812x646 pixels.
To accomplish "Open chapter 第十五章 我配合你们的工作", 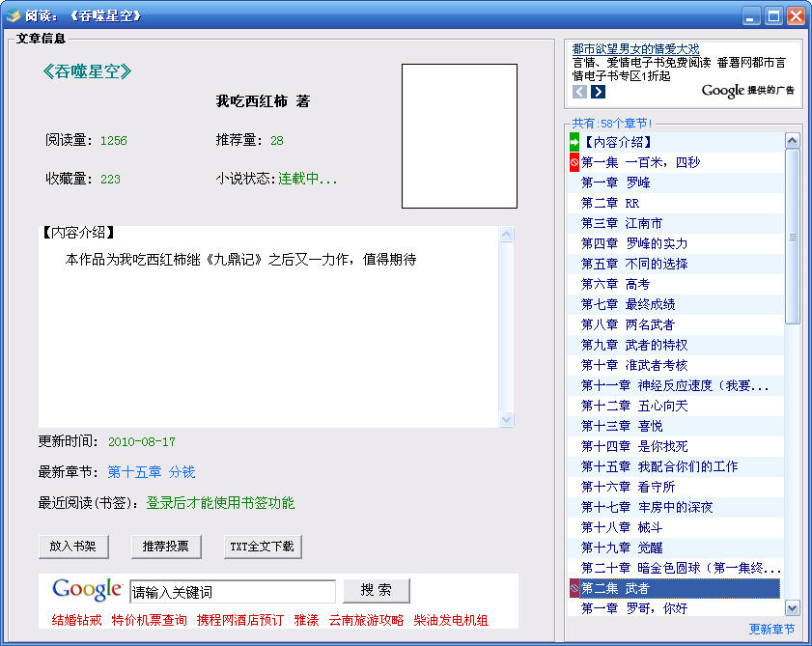I will (x=676, y=466).
